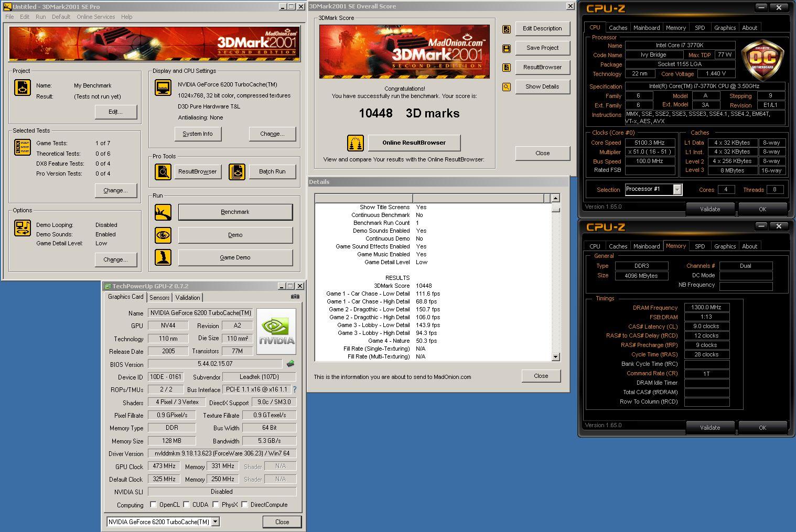The width and height of the screenshot is (796, 532).
Task: Click the Game Demo joystick icon
Action: [x=163, y=257]
